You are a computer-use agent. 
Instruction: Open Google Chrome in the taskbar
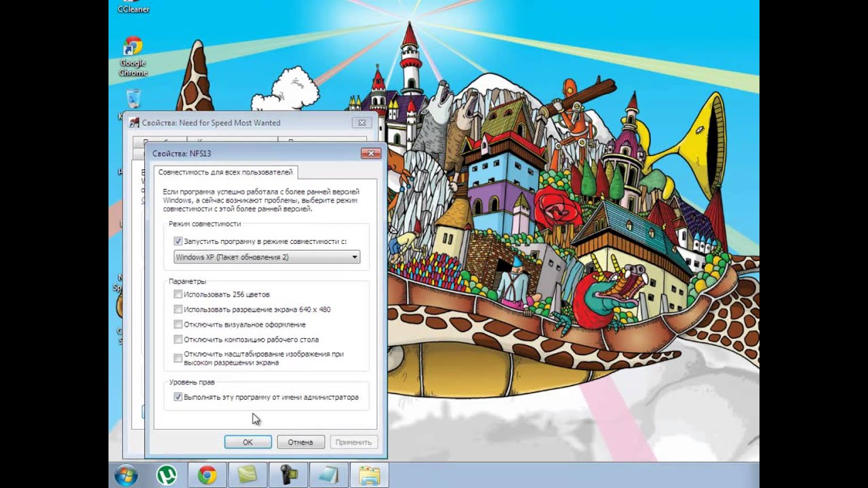tap(207, 475)
